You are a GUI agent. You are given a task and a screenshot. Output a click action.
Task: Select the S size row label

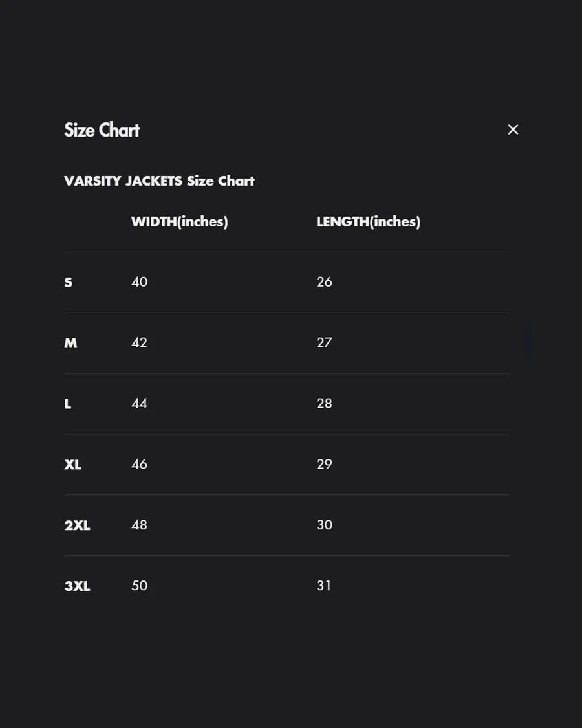point(69,282)
